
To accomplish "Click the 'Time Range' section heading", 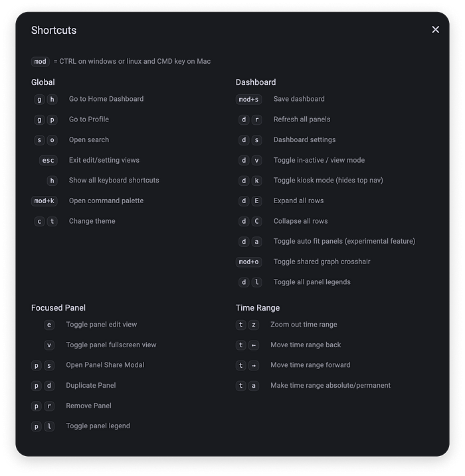I will (x=258, y=307).
